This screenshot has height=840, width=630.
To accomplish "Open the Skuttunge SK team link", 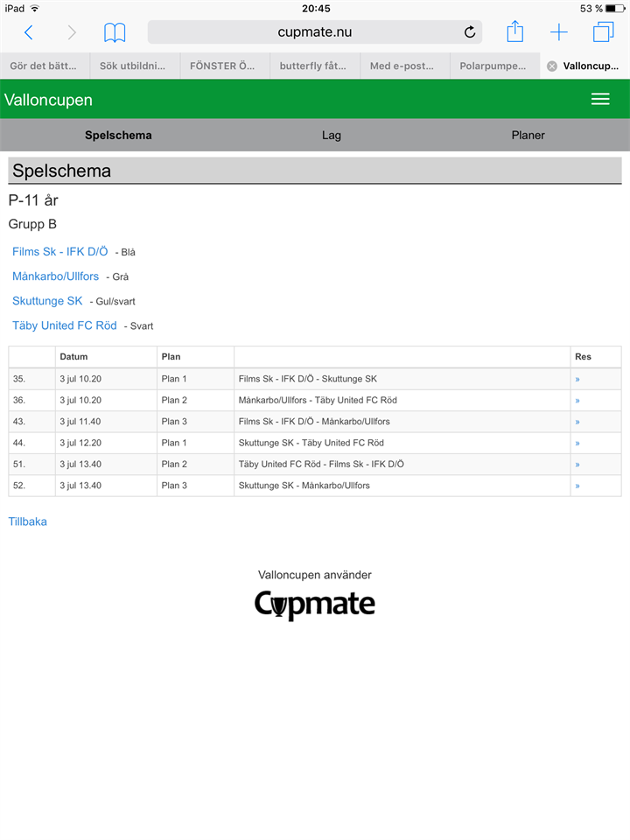I will (47, 301).
